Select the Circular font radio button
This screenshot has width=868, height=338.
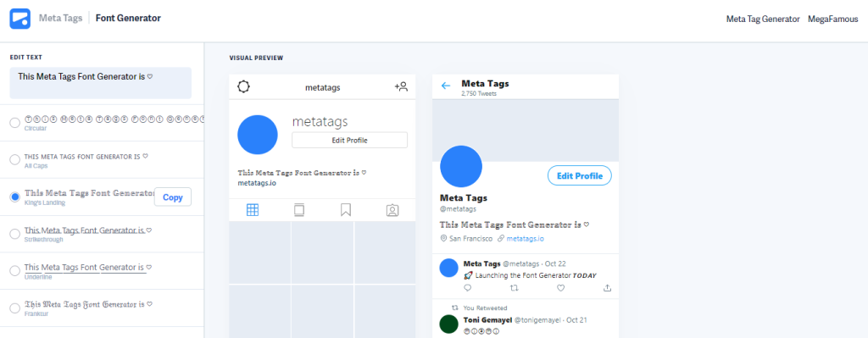pos(15,123)
